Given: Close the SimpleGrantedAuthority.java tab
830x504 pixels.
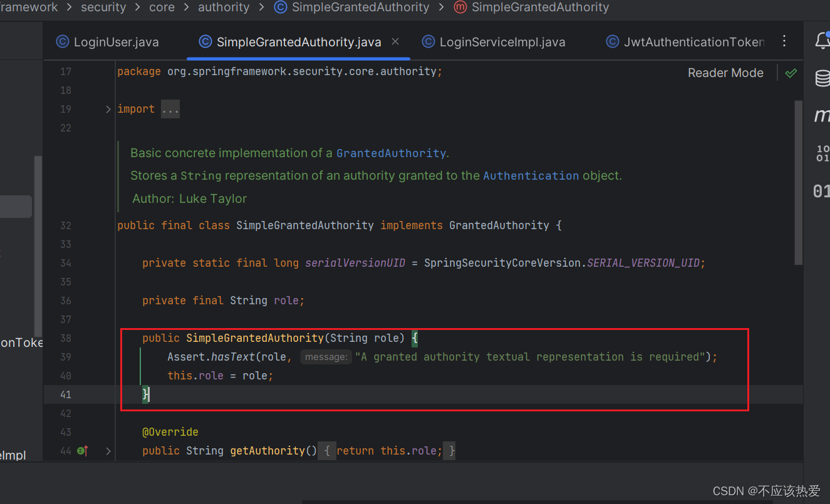Looking at the screenshot, I should (x=395, y=41).
